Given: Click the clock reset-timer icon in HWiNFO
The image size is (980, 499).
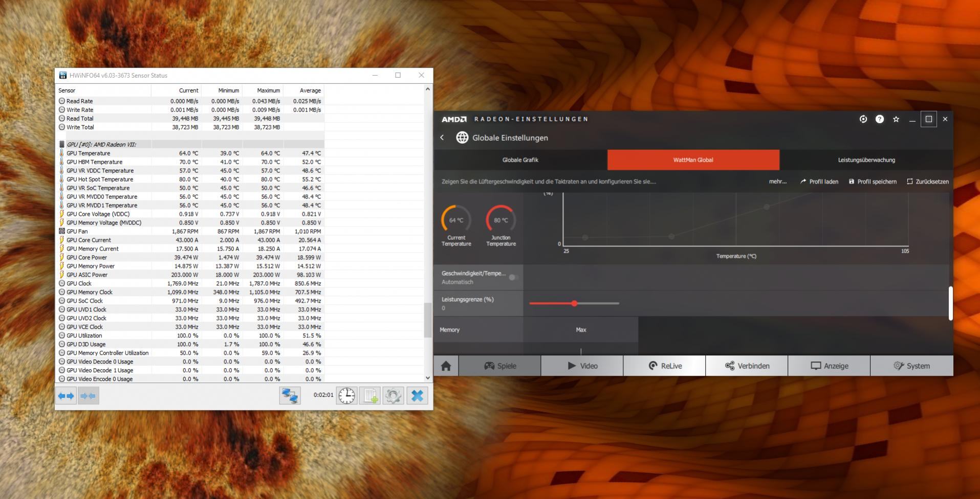Looking at the screenshot, I should click(x=347, y=396).
